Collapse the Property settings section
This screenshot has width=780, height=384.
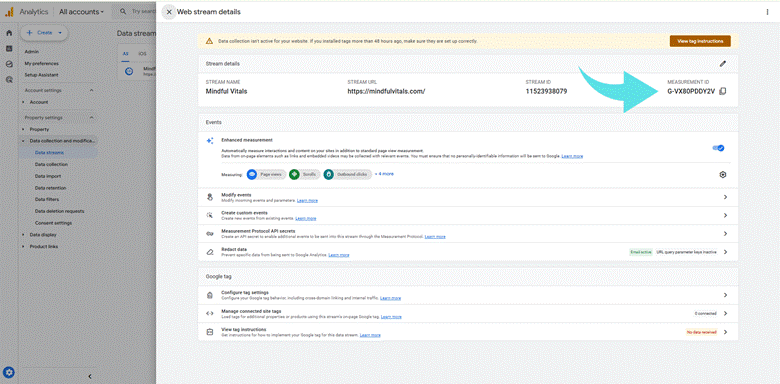(92, 117)
